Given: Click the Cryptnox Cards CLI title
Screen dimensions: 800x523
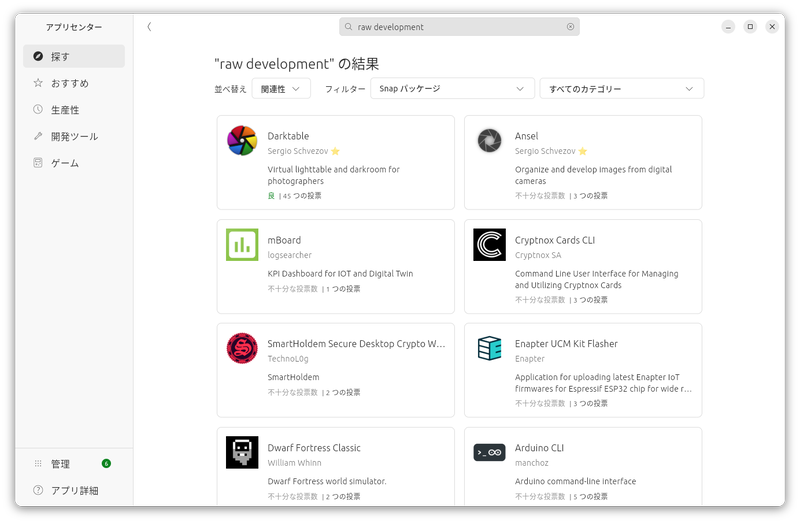Looking at the screenshot, I should [x=555, y=240].
